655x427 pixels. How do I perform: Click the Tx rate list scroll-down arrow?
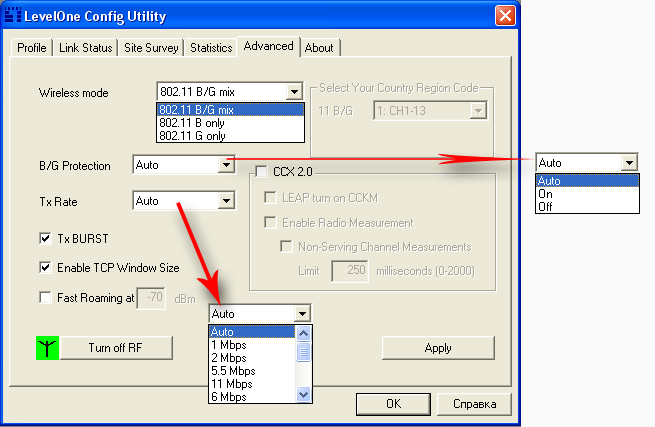coord(303,394)
